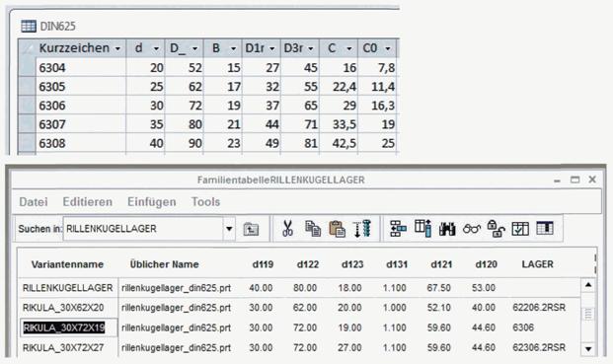Open Find with binoculars icon

coord(447,229)
